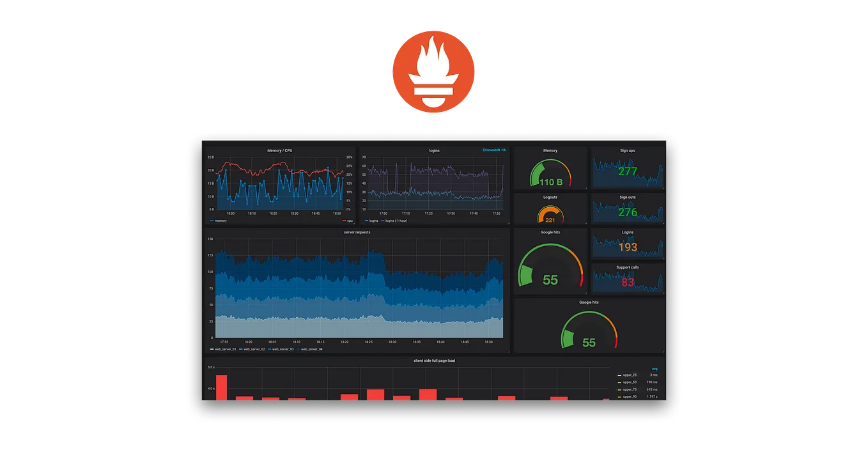Screen dimensions: 868x454
Task: Open the Sign outs panel menu
Action: [627, 197]
